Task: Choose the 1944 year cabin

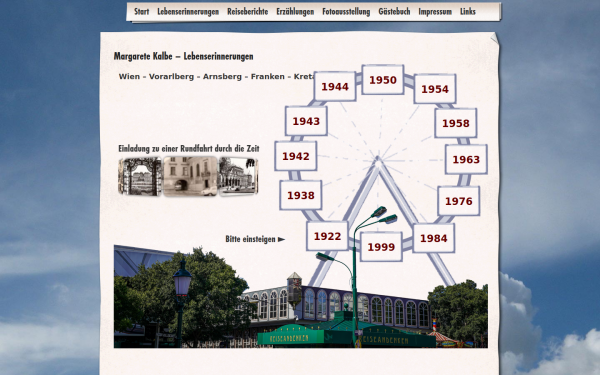Action: pos(335,86)
